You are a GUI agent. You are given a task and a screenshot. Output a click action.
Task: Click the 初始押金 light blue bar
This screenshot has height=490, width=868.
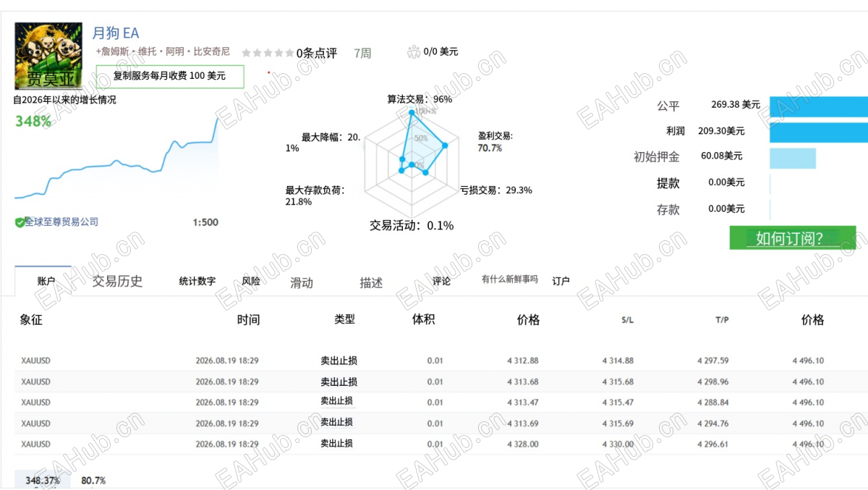point(792,159)
